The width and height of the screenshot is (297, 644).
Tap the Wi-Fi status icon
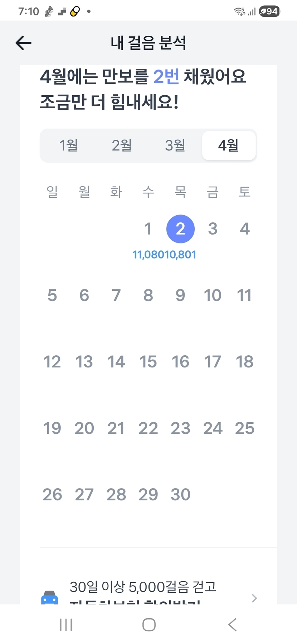coord(239,11)
